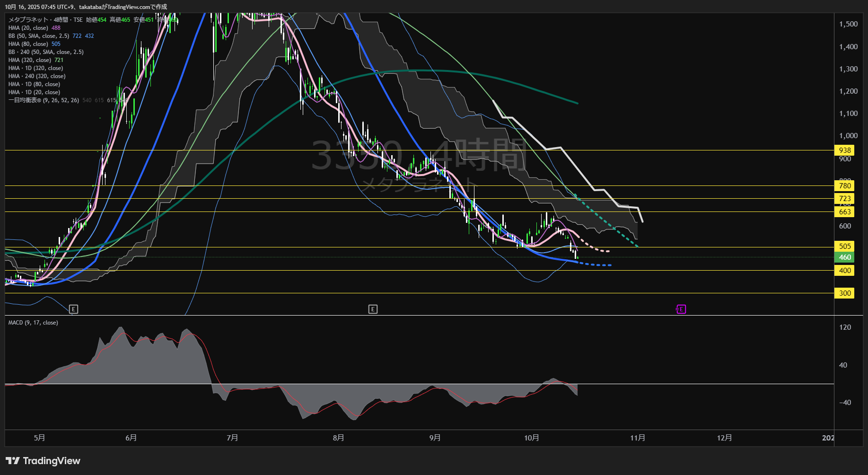Click the yellow 780 price level label
This screenshot has width=868, height=475.
[844, 186]
